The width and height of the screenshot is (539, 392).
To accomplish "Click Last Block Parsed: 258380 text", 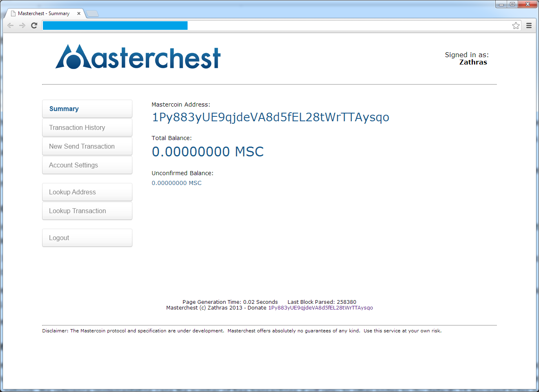I will [x=322, y=302].
